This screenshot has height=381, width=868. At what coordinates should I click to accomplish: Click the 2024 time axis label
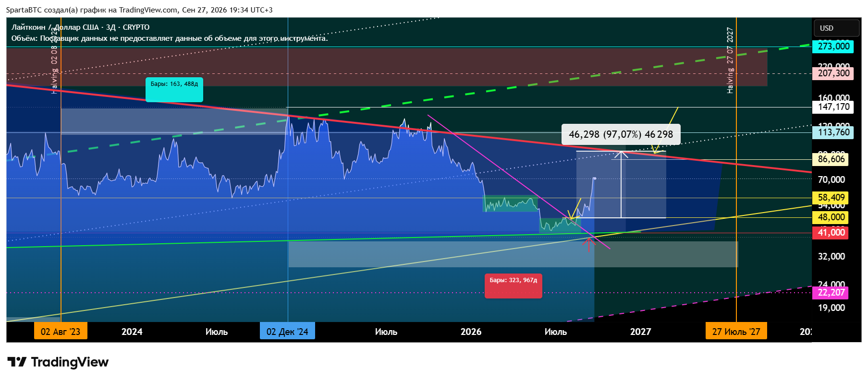(x=132, y=332)
